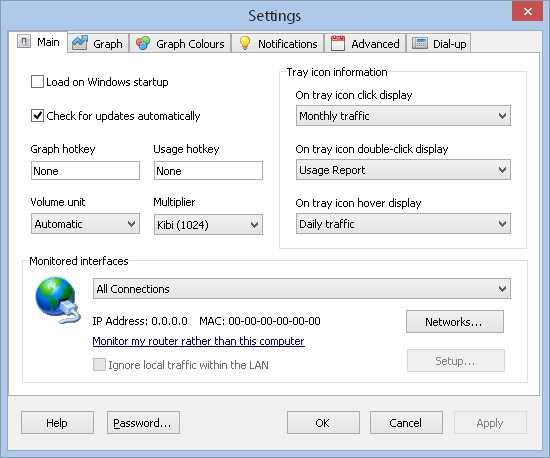Click the Main tab icon
Image resolution: width=550 pixels, height=458 pixels.
click(24, 42)
